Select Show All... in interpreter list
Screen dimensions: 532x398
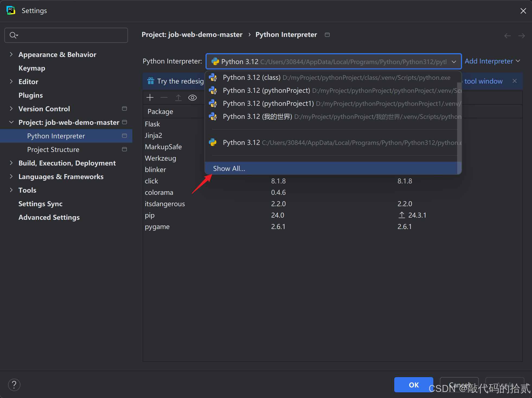229,168
